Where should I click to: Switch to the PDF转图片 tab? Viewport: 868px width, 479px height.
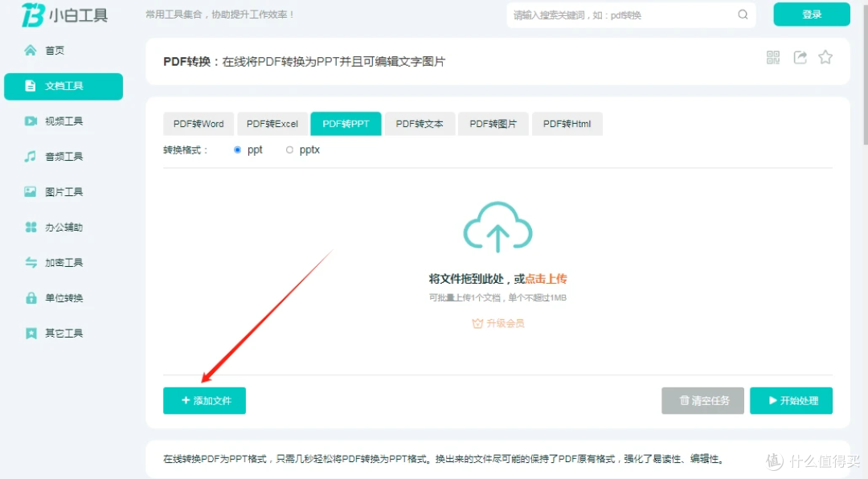pyautogui.click(x=493, y=124)
